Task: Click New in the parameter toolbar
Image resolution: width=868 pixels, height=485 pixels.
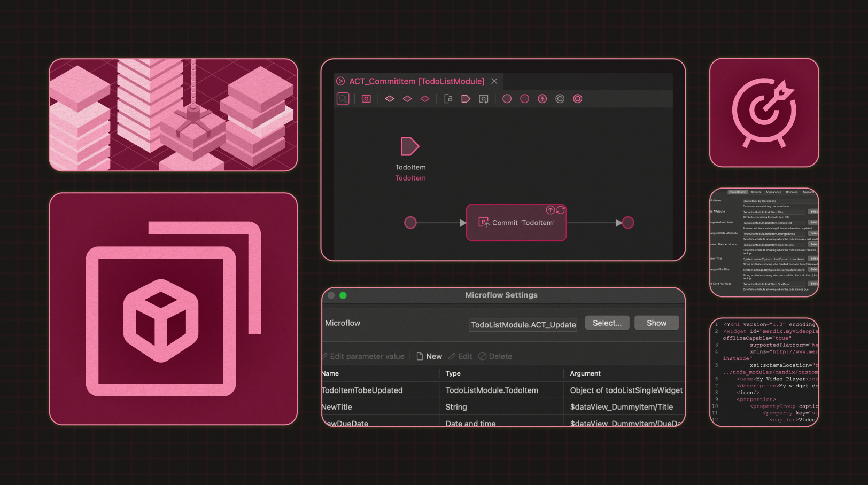Action: point(429,356)
